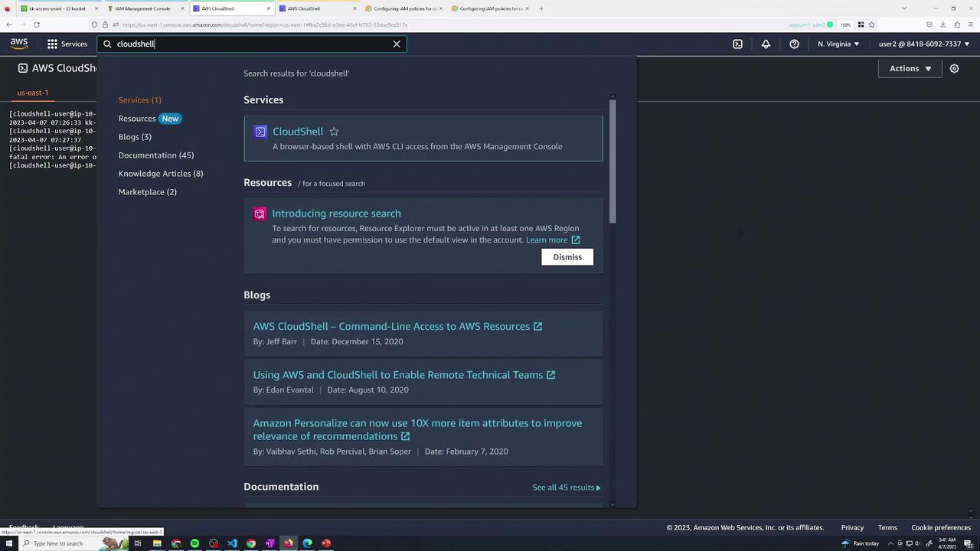Click the AWS logo home icon
The height and width of the screenshot is (551, 980).
click(19, 44)
